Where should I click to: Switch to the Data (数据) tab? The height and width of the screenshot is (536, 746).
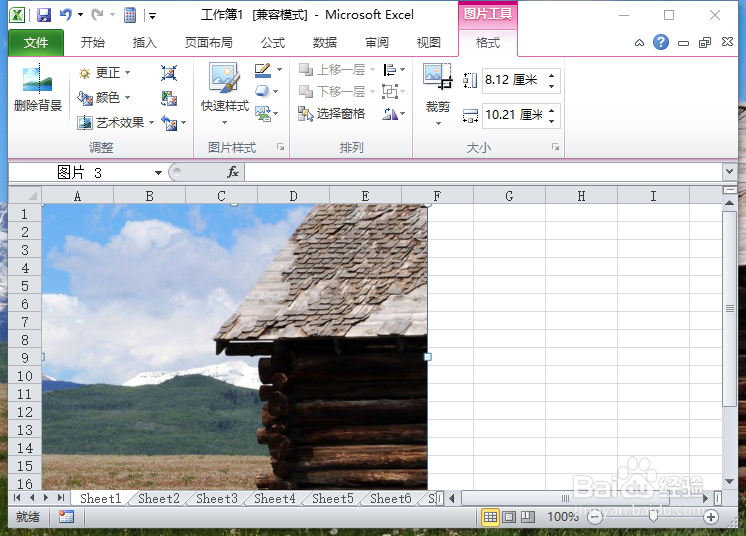pos(325,42)
